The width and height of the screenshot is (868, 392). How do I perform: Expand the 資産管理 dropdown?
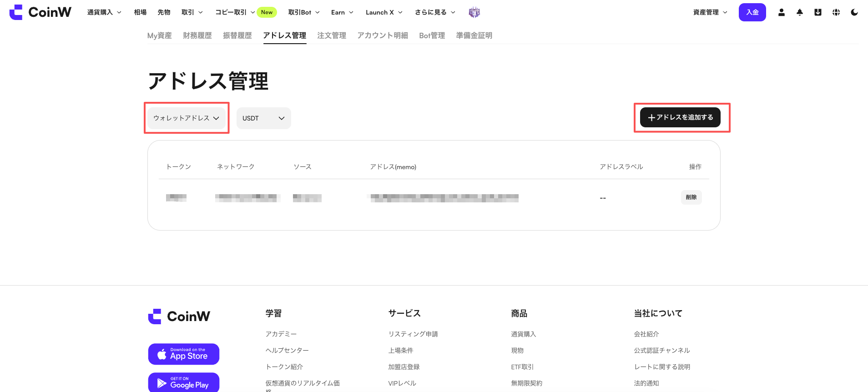coord(710,12)
